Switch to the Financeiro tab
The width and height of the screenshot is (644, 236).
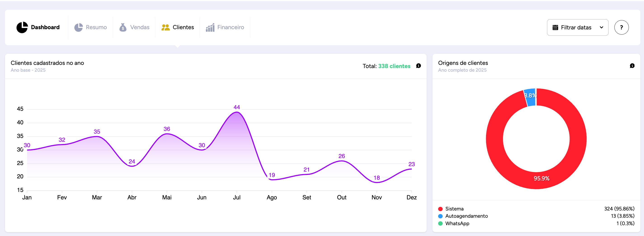point(230,27)
